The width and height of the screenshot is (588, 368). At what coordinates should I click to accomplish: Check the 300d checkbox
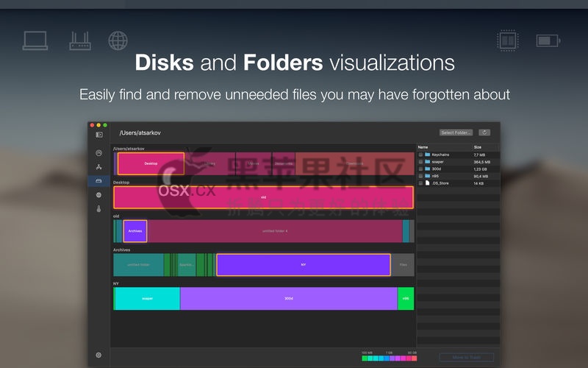[x=420, y=169]
